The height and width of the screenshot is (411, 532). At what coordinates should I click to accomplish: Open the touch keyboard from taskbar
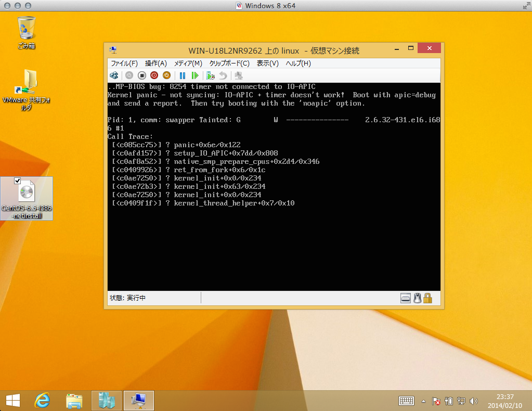[x=406, y=401]
